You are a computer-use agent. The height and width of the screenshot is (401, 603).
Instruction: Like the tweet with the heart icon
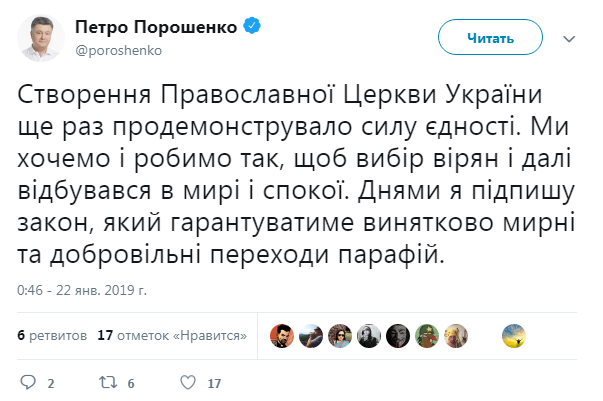(x=187, y=382)
